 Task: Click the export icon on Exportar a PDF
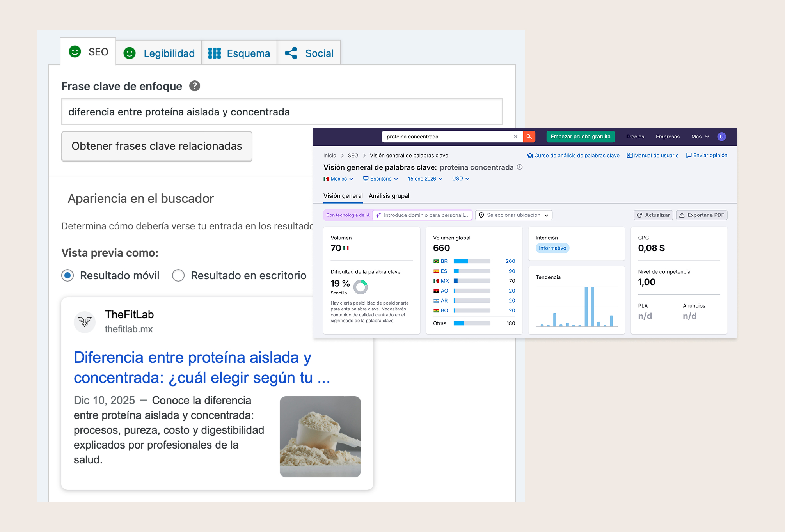pos(682,215)
